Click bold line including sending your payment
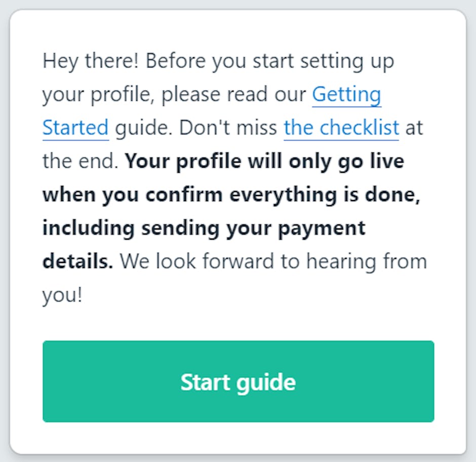Viewport: 476px width, 462px height. [204, 228]
